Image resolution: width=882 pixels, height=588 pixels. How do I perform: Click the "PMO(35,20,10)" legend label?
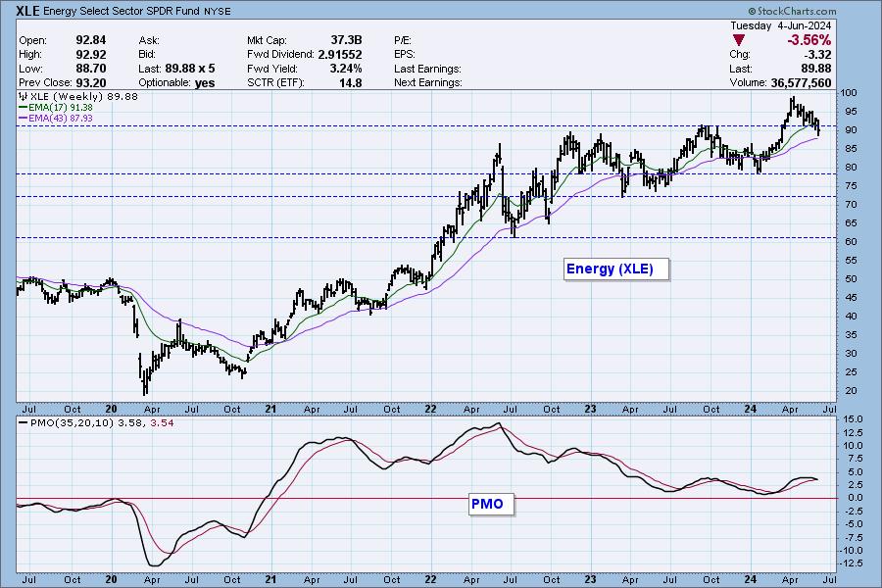tap(72, 422)
